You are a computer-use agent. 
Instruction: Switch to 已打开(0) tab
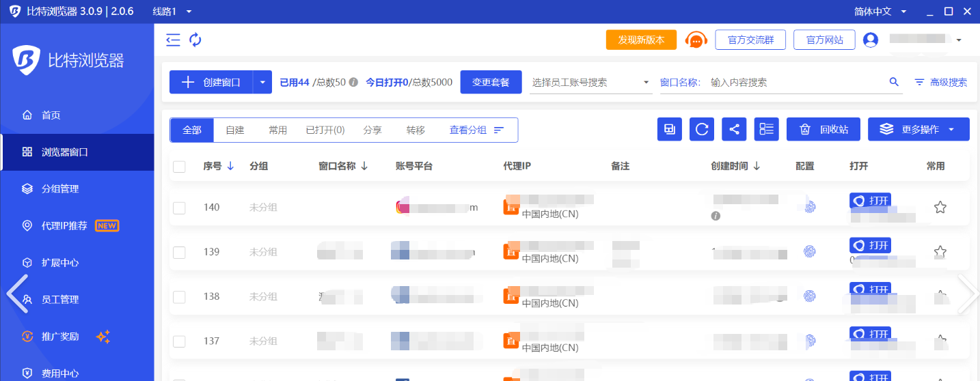pos(325,130)
